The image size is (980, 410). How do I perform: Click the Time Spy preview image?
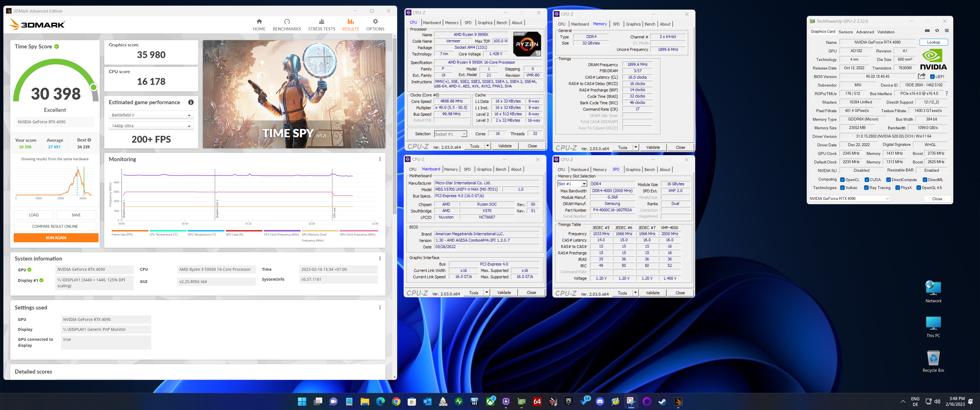(294, 94)
